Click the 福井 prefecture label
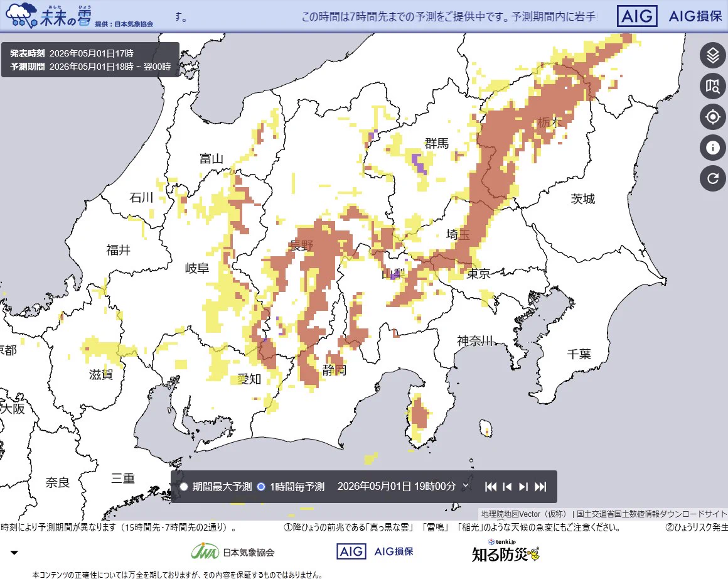This screenshot has width=728, height=579. 119,250
